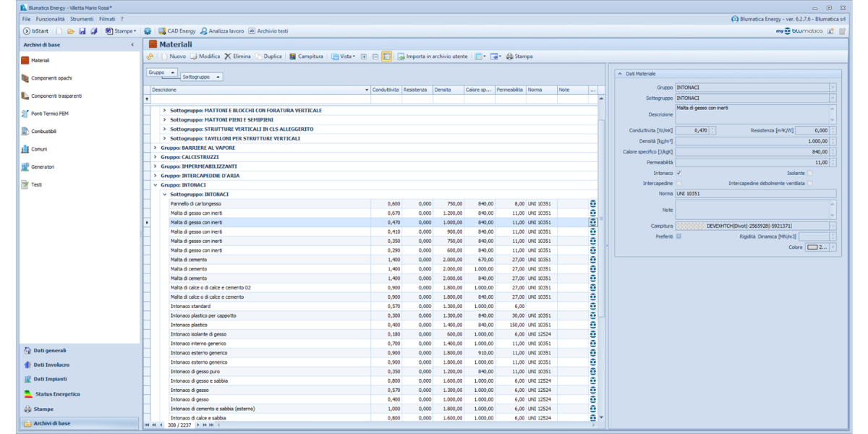Image resolution: width=868 pixels, height=434 pixels.
Task: Enable the Intercapedine checkbox
Action: 678,184
